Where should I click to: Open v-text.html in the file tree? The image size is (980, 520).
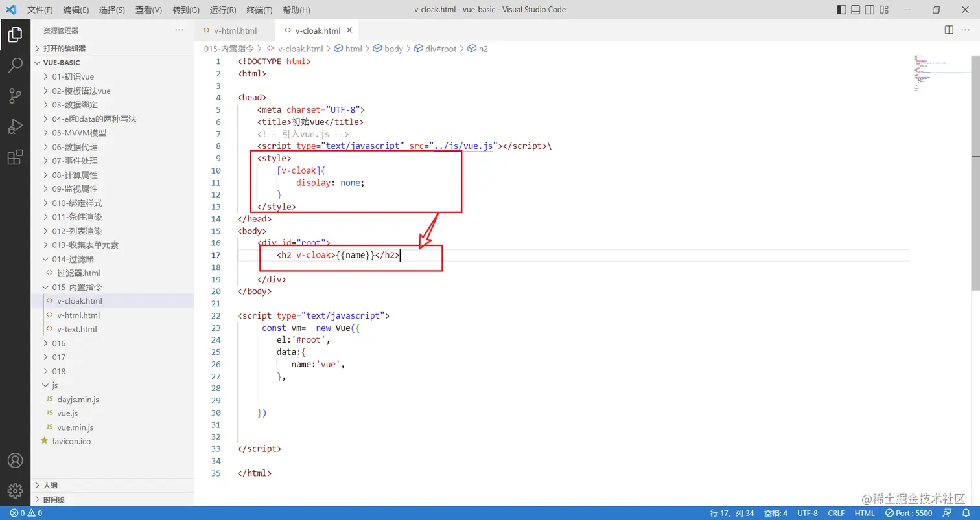click(x=113, y=329)
